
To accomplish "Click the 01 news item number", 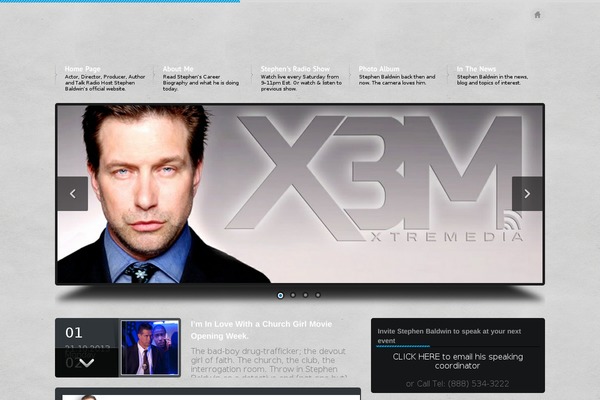I will pos(74,333).
